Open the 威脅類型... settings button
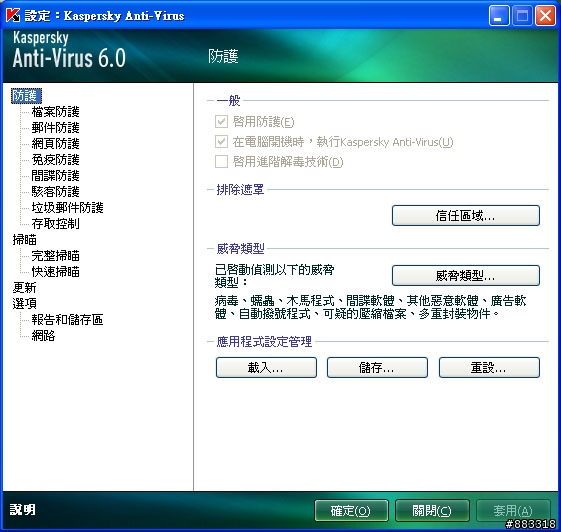The height and width of the screenshot is (532, 561). 465,275
